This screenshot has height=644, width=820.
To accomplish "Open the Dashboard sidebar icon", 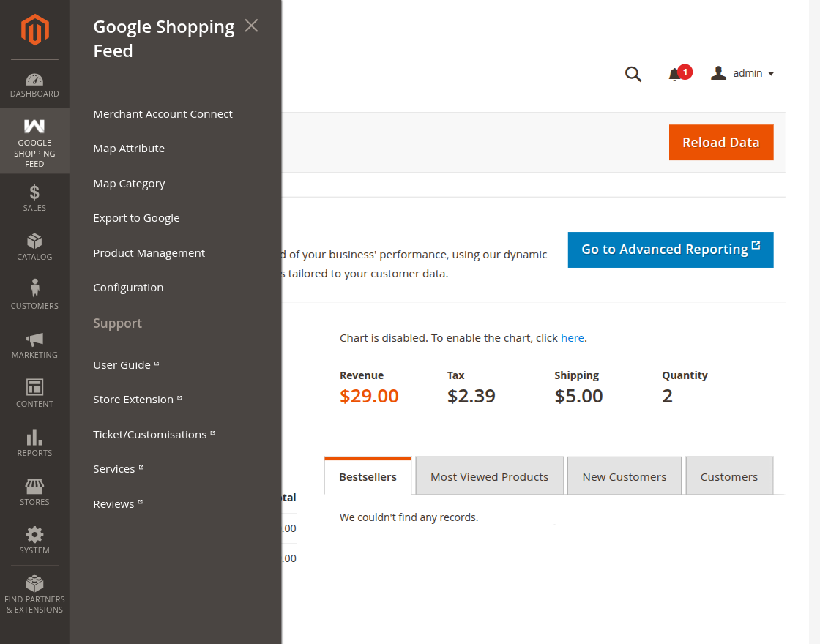I will 34,80.
